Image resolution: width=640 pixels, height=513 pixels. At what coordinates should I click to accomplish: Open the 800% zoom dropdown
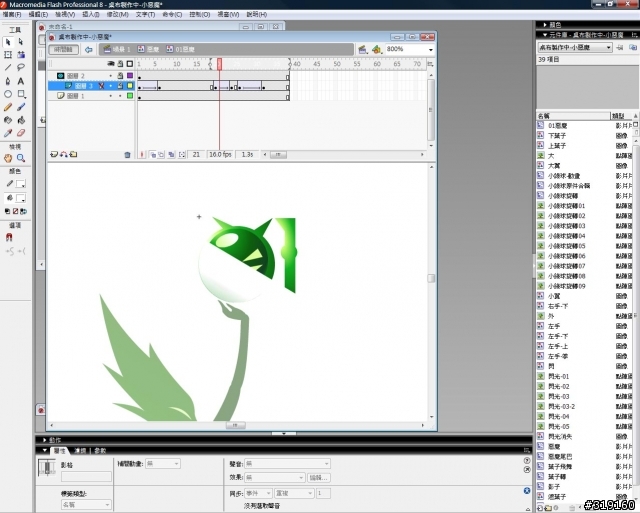coord(431,49)
